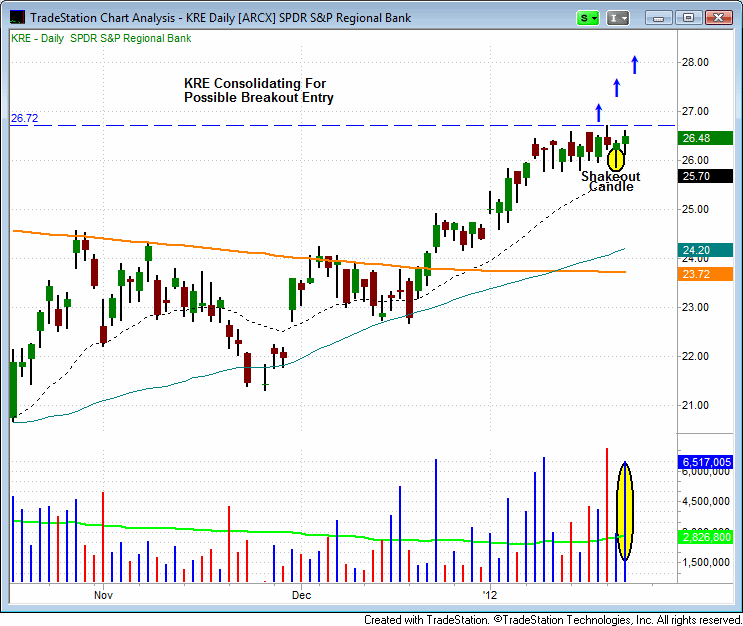
Task: Click the teal 24.20 moving average marker
Action: (705, 250)
